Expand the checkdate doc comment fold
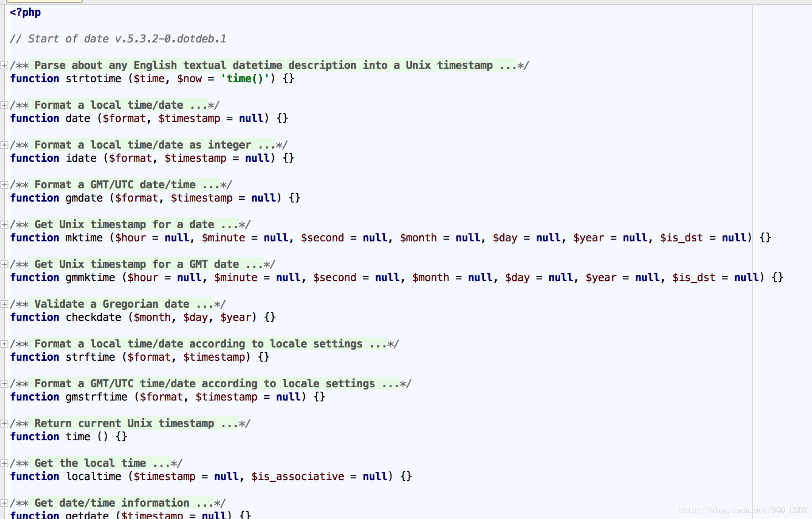 pyautogui.click(x=4, y=304)
